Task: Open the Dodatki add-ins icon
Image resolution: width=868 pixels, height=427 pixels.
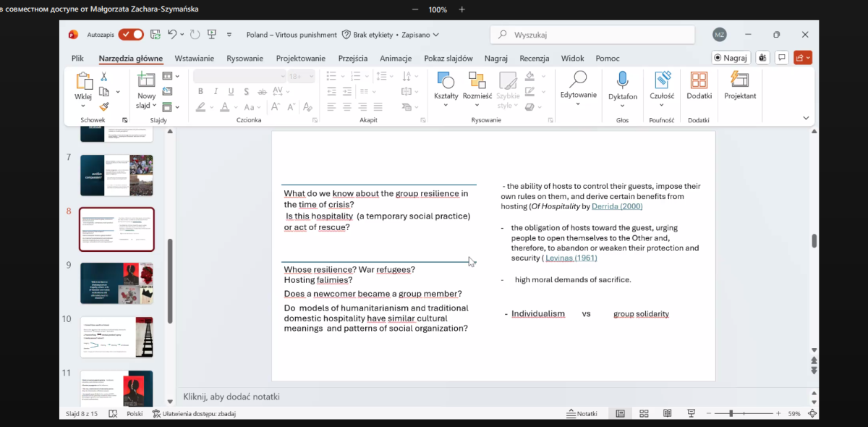Action: (x=699, y=80)
